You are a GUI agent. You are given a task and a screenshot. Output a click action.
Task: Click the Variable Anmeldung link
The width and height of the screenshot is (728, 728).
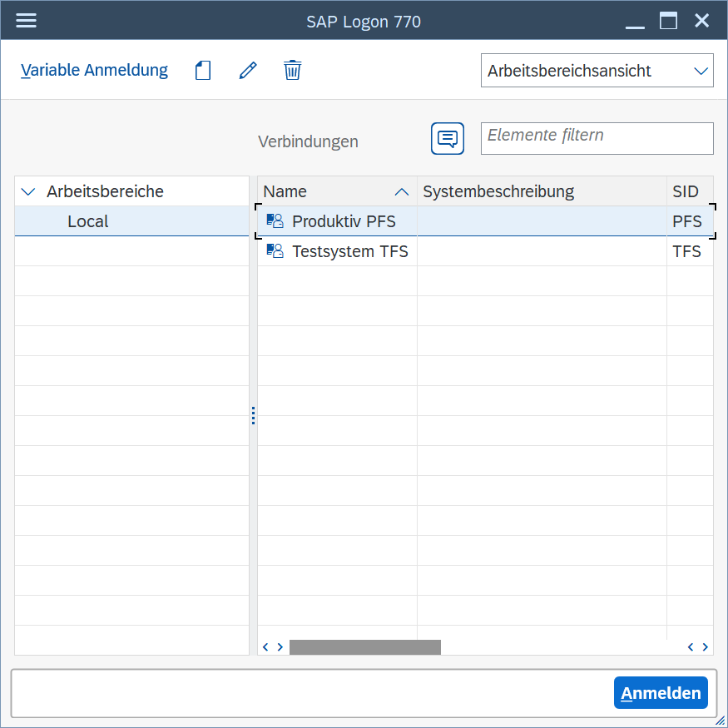pos(94,71)
